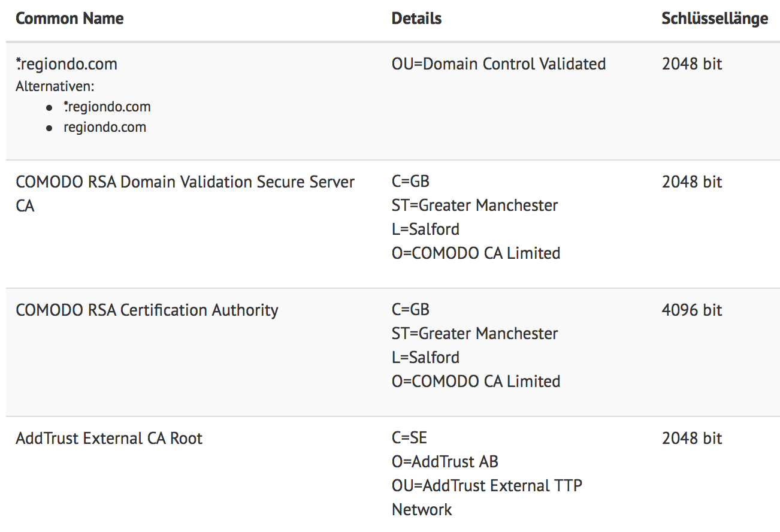Select COMODO RSA Certification Authority name
This screenshot has height=532, width=780.
(x=147, y=310)
